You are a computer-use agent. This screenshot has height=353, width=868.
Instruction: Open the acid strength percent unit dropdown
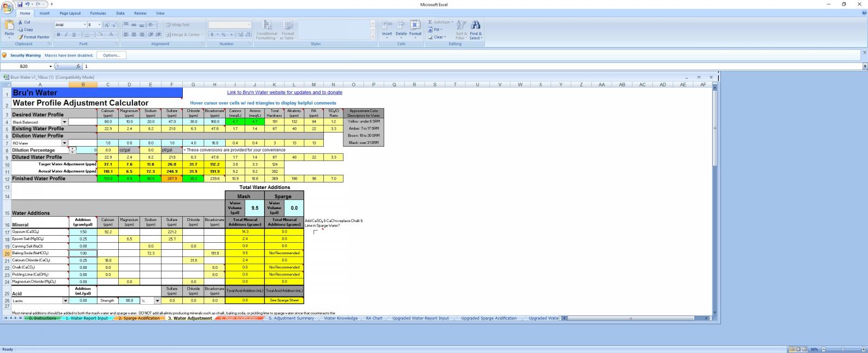click(x=158, y=300)
